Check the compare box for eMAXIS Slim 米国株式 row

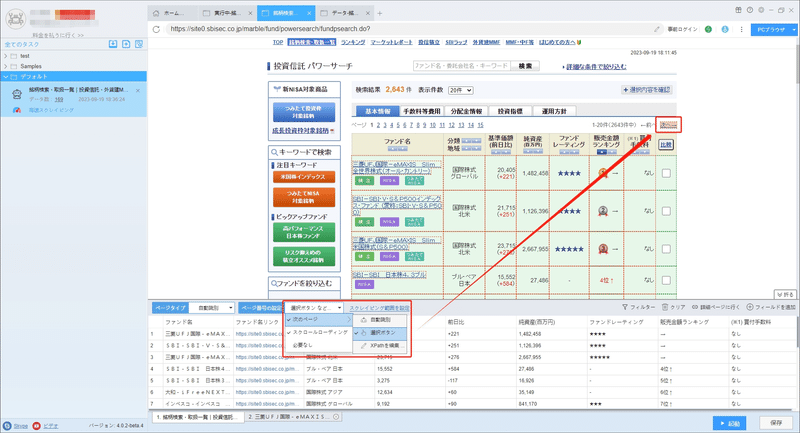(x=666, y=249)
